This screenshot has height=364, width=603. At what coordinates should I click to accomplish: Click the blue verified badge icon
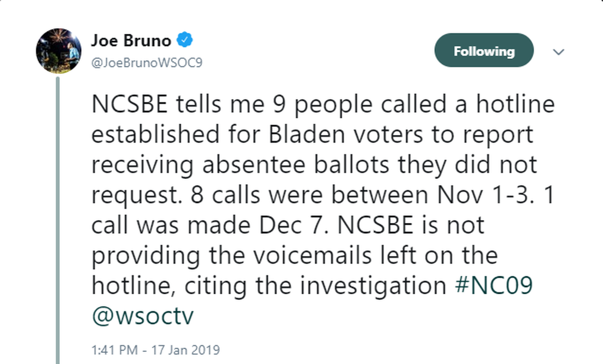click(184, 40)
